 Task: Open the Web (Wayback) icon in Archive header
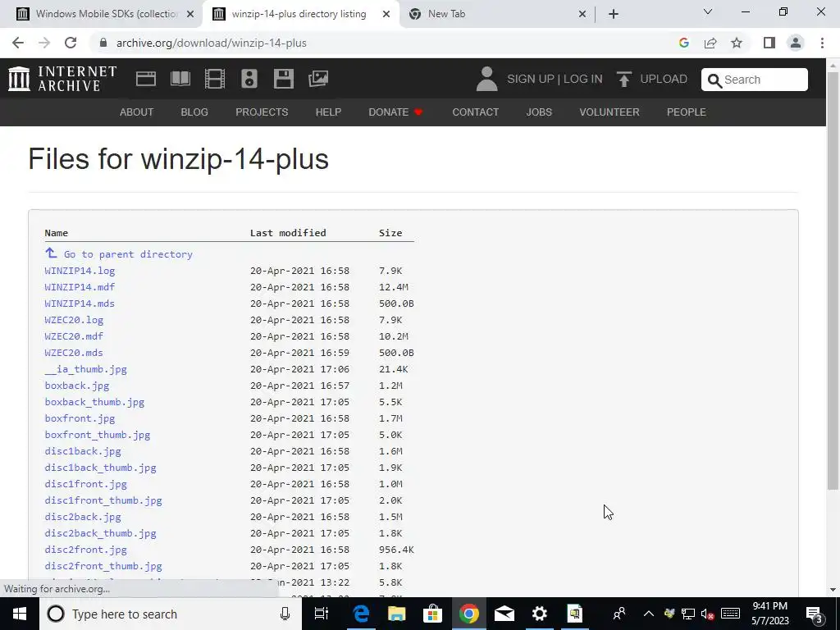click(x=146, y=79)
